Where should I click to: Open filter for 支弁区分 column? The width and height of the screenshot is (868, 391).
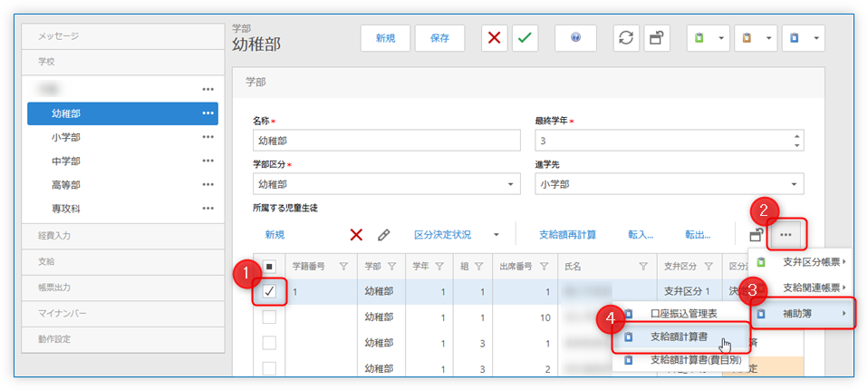click(708, 267)
